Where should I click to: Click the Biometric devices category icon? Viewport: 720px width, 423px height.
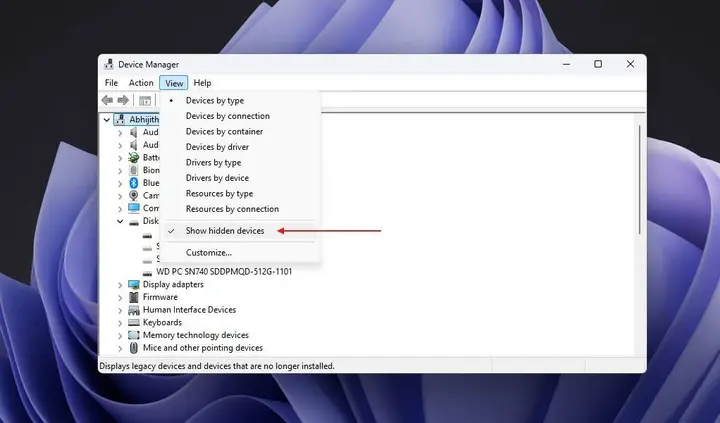click(x=134, y=170)
